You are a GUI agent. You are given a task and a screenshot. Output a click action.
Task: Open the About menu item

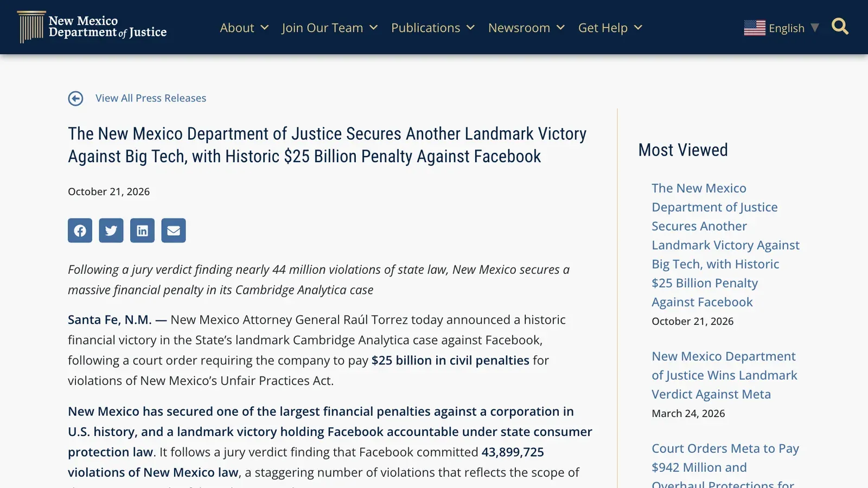pyautogui.click(x=237, y=28)
